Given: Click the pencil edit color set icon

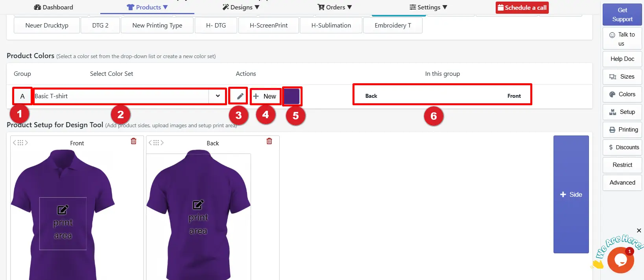Looking at the screenshot, I should (240, 96).
